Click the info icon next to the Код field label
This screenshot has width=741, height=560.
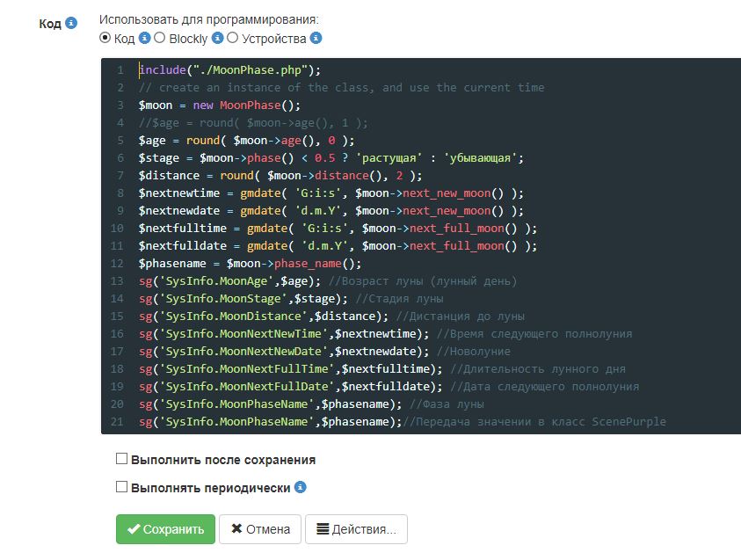coord(71,24)
